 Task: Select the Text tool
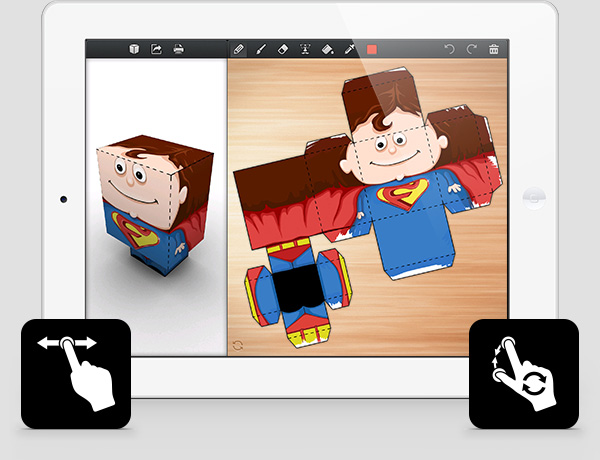304,48
